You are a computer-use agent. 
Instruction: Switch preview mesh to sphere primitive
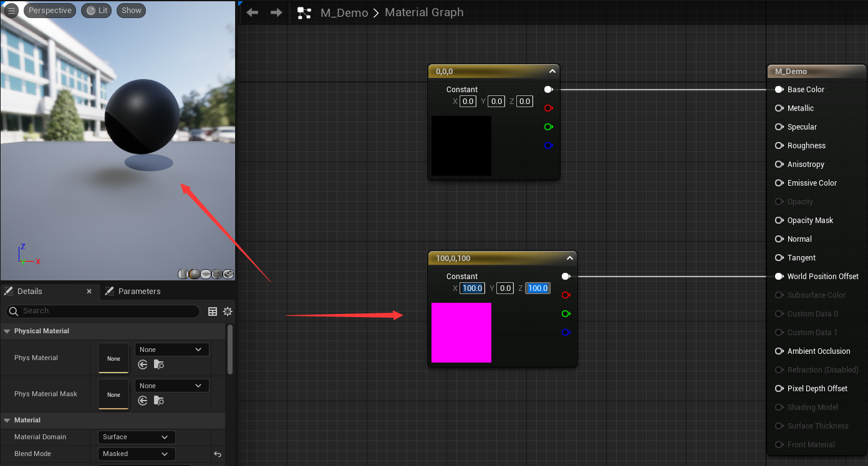pyautogui.click(x=195, y=274)
